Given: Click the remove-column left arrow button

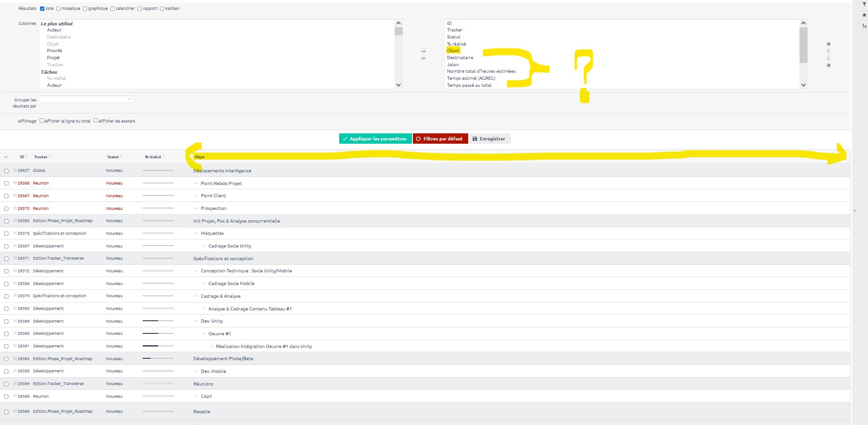Looking at the screenshot, I should (x=423, y=58).
